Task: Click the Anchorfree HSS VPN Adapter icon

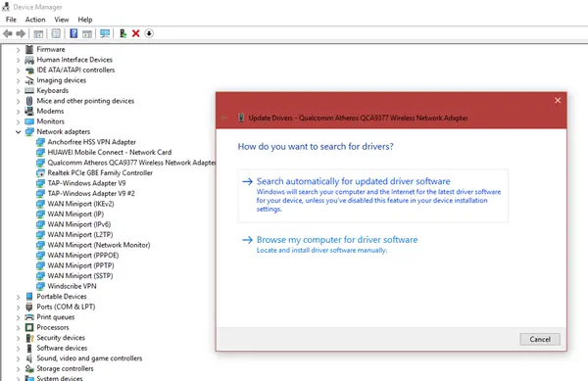Action: (x=40, y=142)
